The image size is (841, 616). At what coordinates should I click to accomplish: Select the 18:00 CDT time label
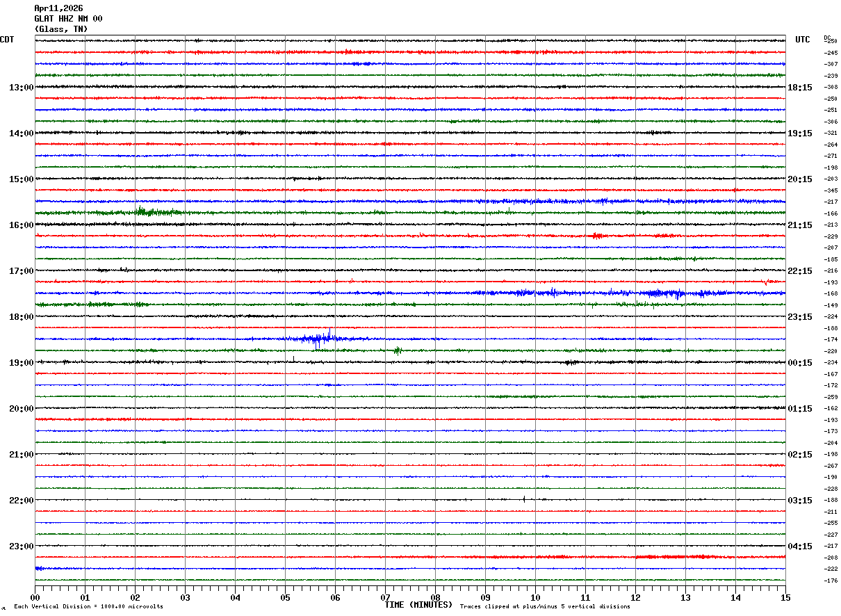22,317
